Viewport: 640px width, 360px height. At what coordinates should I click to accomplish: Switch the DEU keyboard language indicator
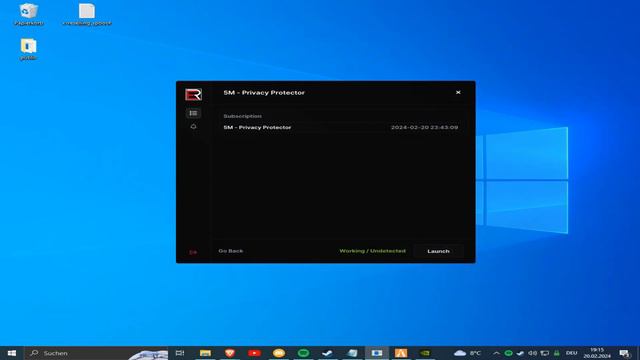[x=571, y=353]
